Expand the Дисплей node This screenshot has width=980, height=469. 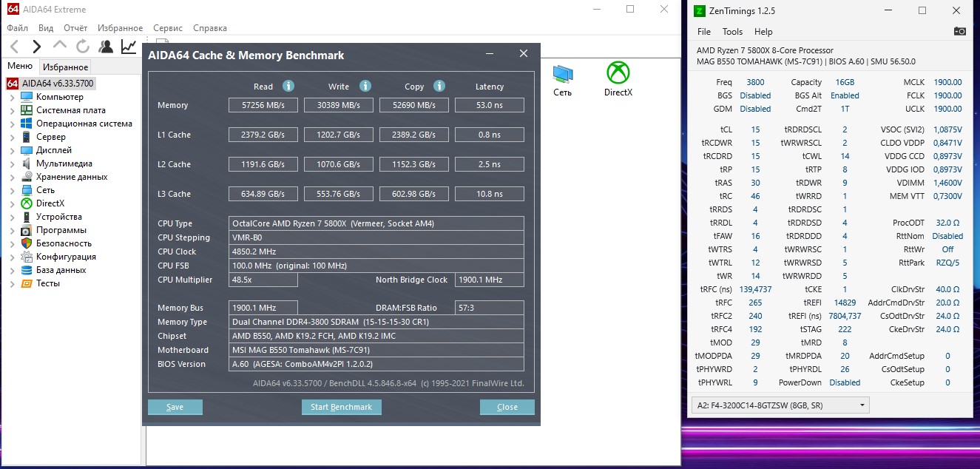[x=12, y=151]
